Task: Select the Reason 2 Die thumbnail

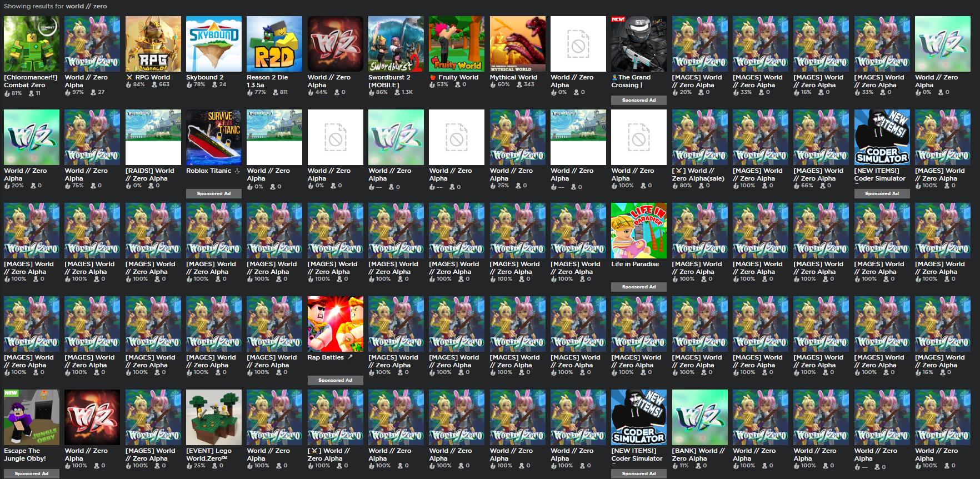Action: coord(274,44)
